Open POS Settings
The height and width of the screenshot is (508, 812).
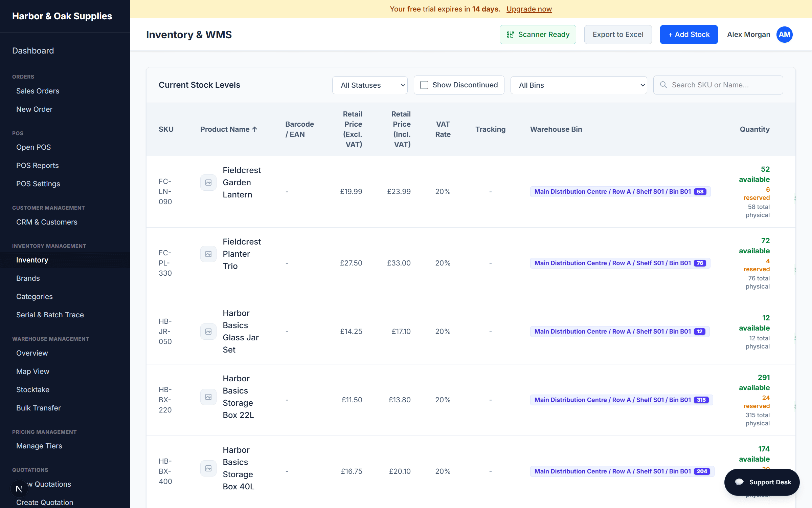click(x=38, y=184)
